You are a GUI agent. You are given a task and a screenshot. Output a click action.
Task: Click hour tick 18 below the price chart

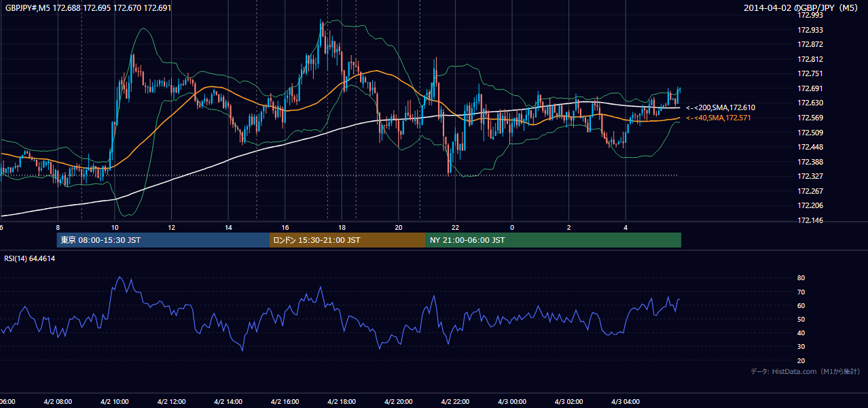(342, 227)
